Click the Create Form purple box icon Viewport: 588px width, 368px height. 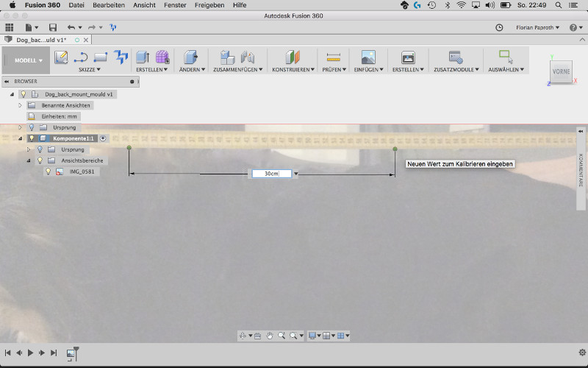click(x=162, y=57)
